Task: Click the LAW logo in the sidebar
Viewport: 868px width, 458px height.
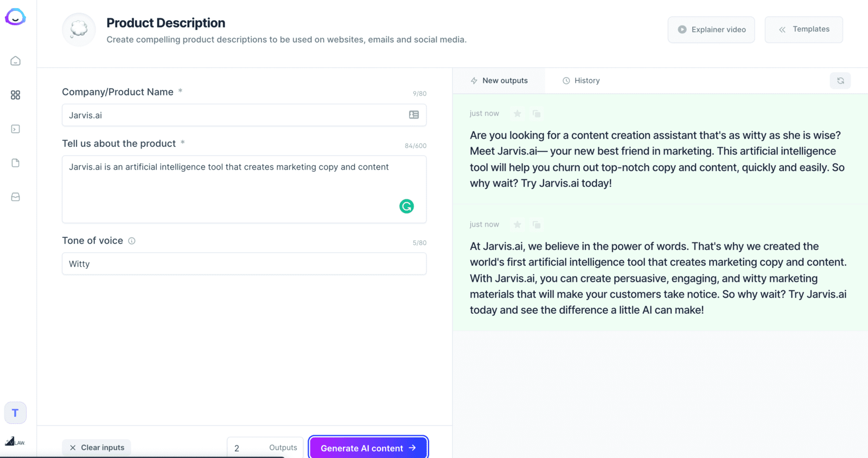Action: [x=15, y=441]
